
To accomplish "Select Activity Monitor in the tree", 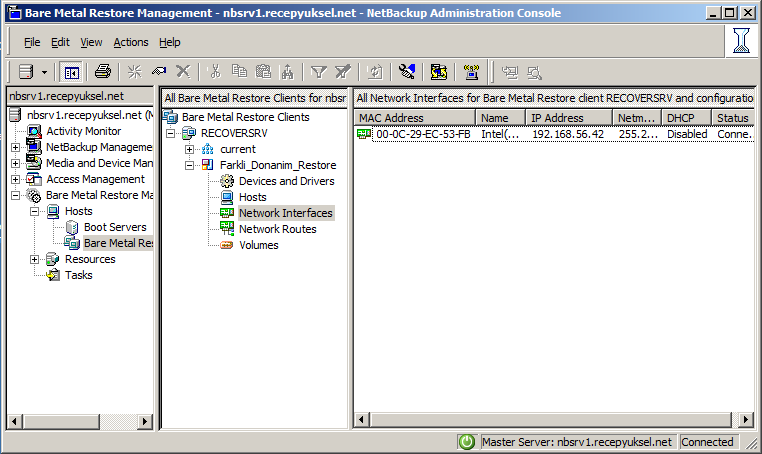I will tap(84, 131).
